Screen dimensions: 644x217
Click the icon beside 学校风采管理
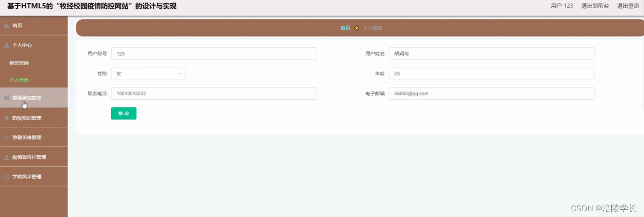pos(6,177)
